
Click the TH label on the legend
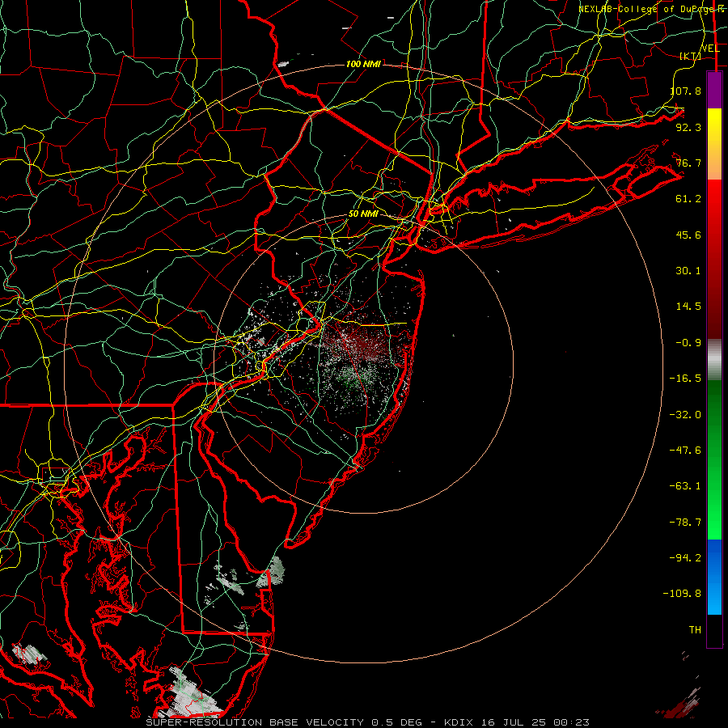(695, 630)
